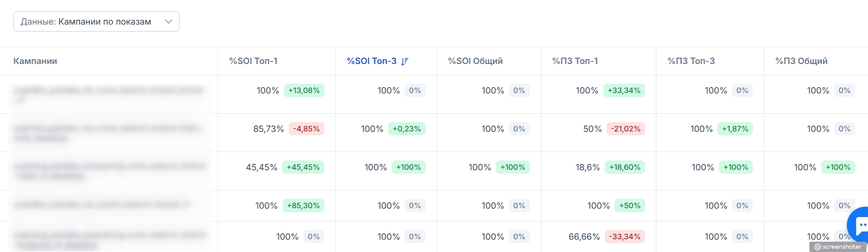Viewport: 868px width, 252px height.
Task: Sort by the %SOI Общий column header
Action: (475, 61)
